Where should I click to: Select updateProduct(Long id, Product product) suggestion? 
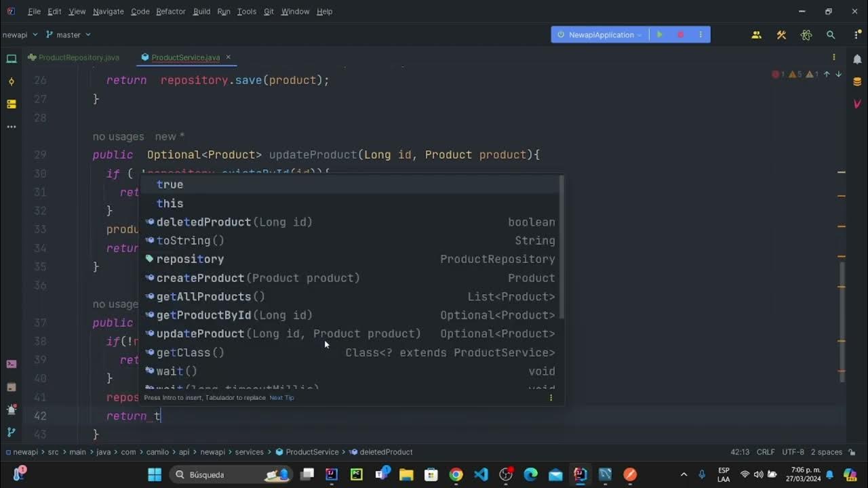[x=351, y=333]
